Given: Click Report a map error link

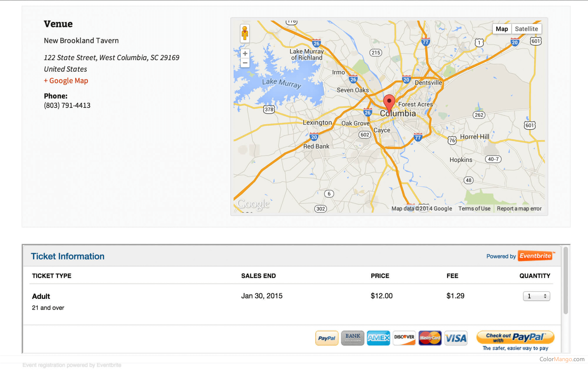Looking at the screenshot, I should (519, 208).
